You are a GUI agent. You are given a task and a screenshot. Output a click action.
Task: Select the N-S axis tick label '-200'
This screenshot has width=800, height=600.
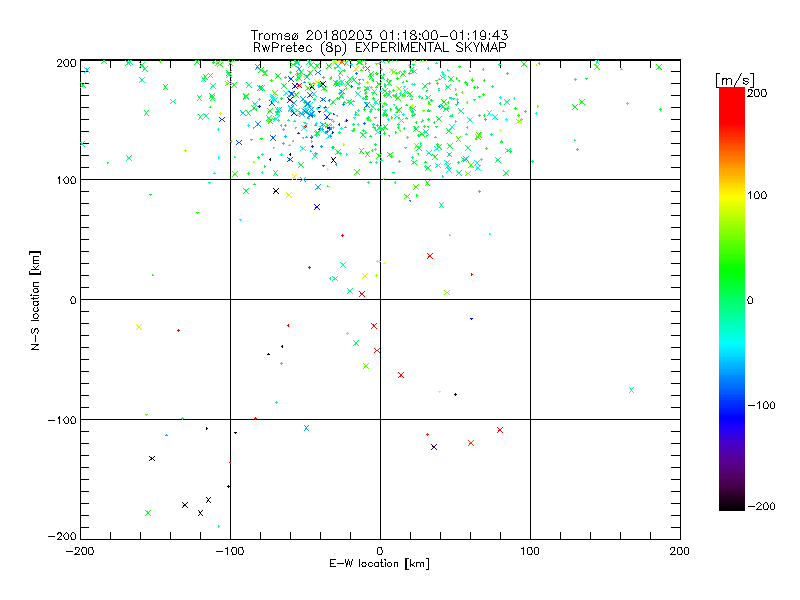(62, 536)
